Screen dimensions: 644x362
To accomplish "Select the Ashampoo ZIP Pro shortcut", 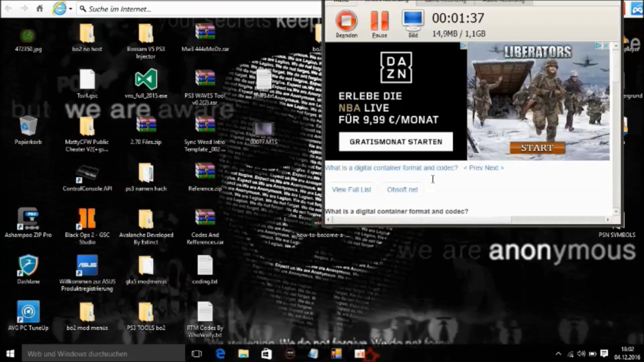I will coord(28,224).
